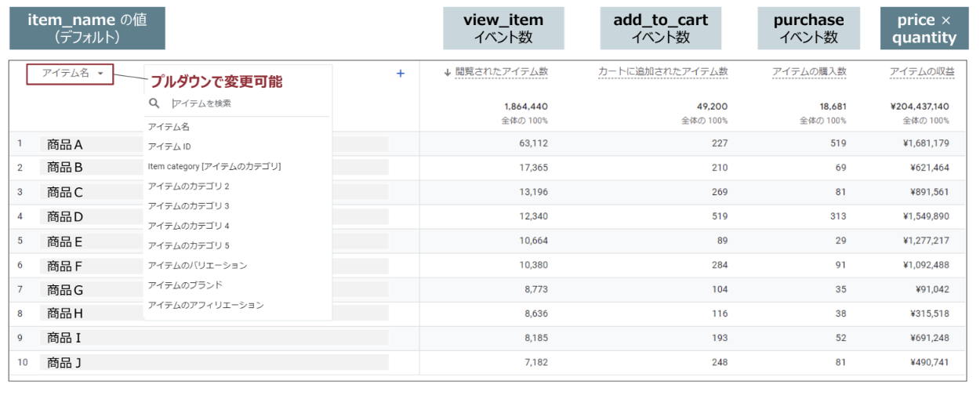Pick アイテムのアフィリエーション option
980x395 pixels.
click(205, 305)
